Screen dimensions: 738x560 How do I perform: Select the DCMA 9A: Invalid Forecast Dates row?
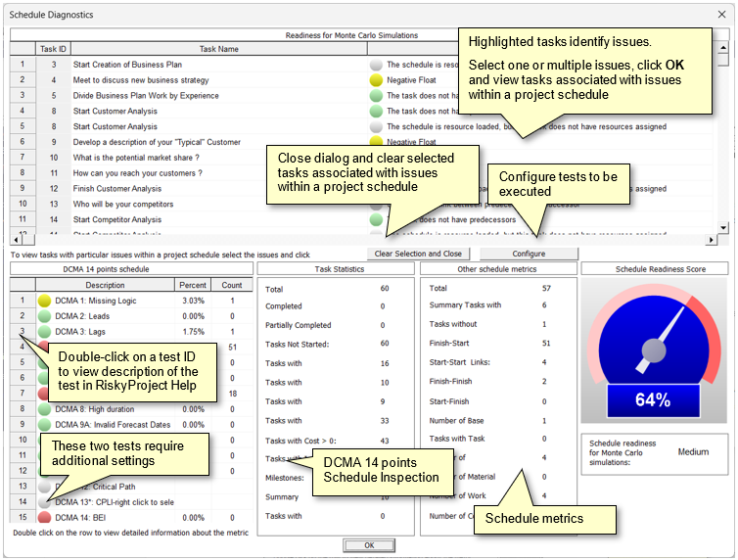click(x=113, y=425)
